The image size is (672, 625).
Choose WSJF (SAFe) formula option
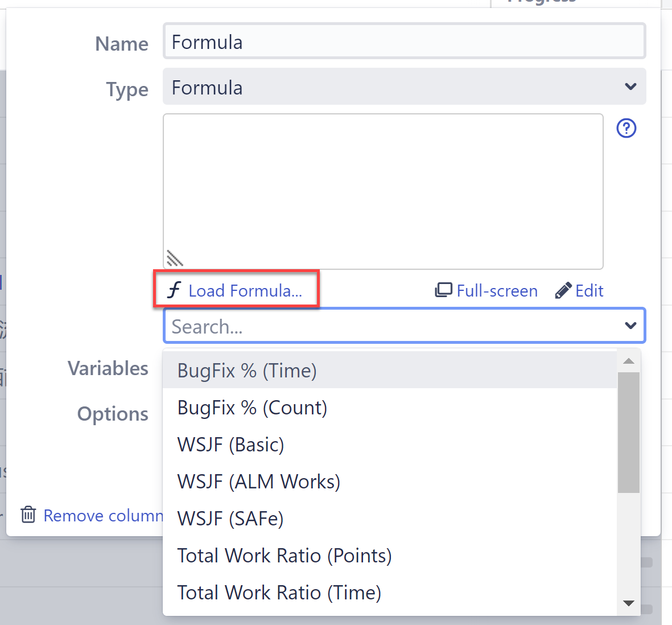tap(230, 519)
